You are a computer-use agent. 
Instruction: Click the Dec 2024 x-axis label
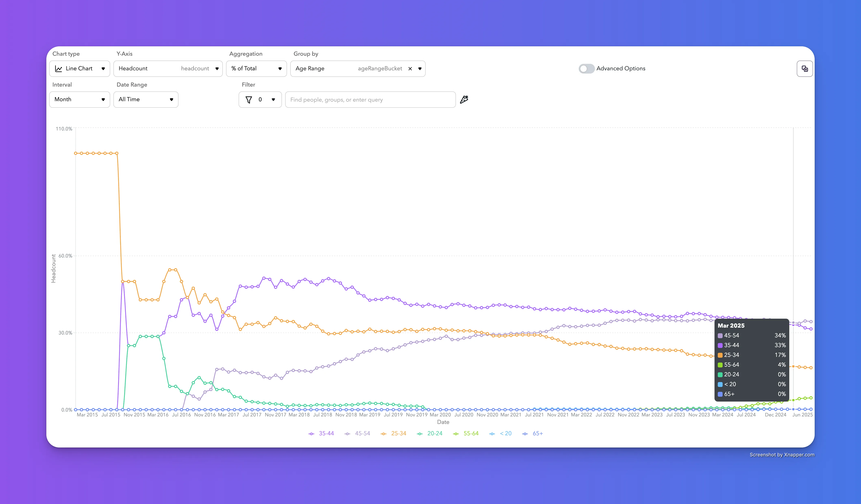775,414
